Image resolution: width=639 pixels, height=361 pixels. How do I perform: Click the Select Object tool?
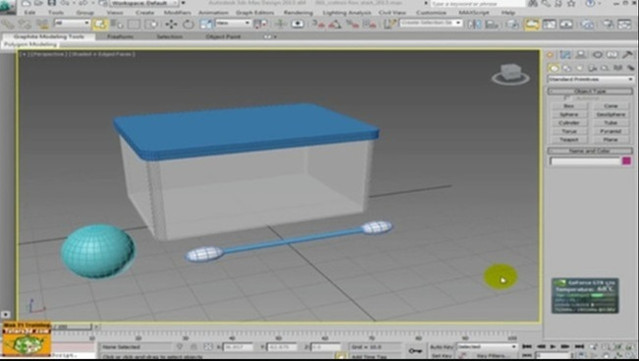point(100,24)
